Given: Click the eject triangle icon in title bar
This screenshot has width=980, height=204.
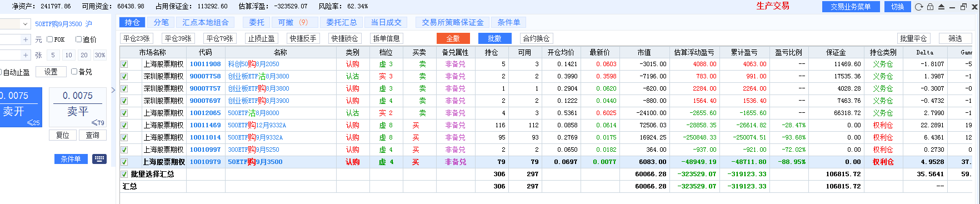Looking at the screenshot, I should 941,7.
